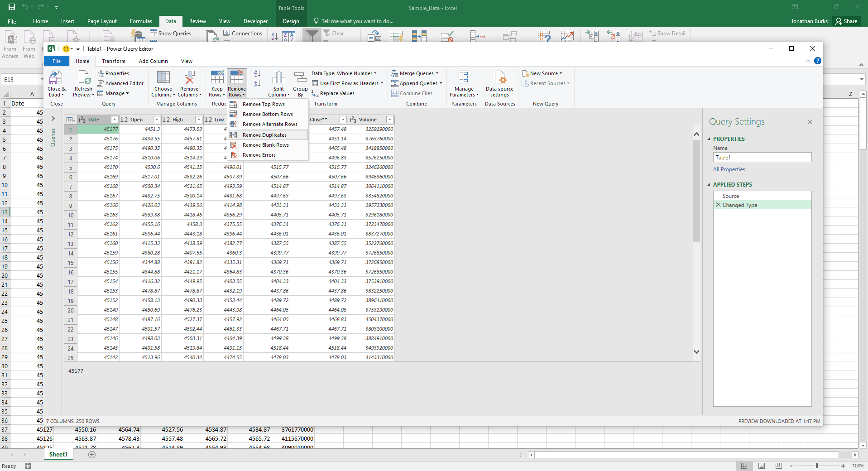Select the Changed Type applied step
The height and width of the screenshot is (471, 868).
[762, 205]
